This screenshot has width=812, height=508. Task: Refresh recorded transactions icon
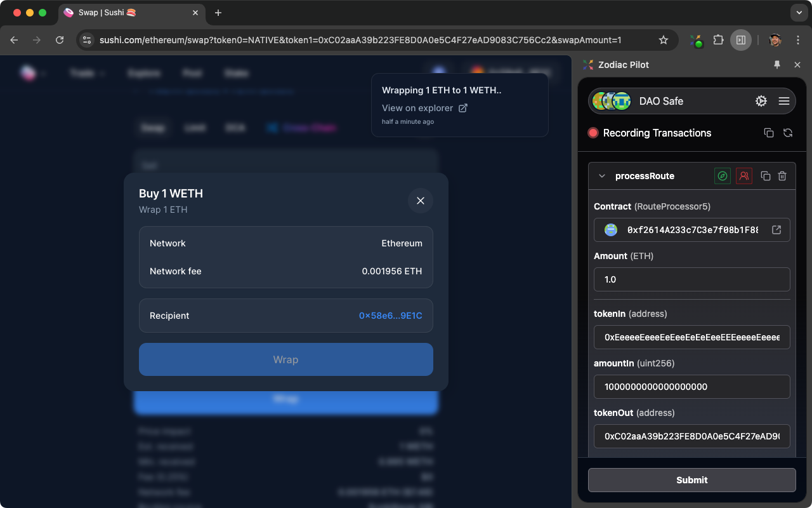(788, 133)
